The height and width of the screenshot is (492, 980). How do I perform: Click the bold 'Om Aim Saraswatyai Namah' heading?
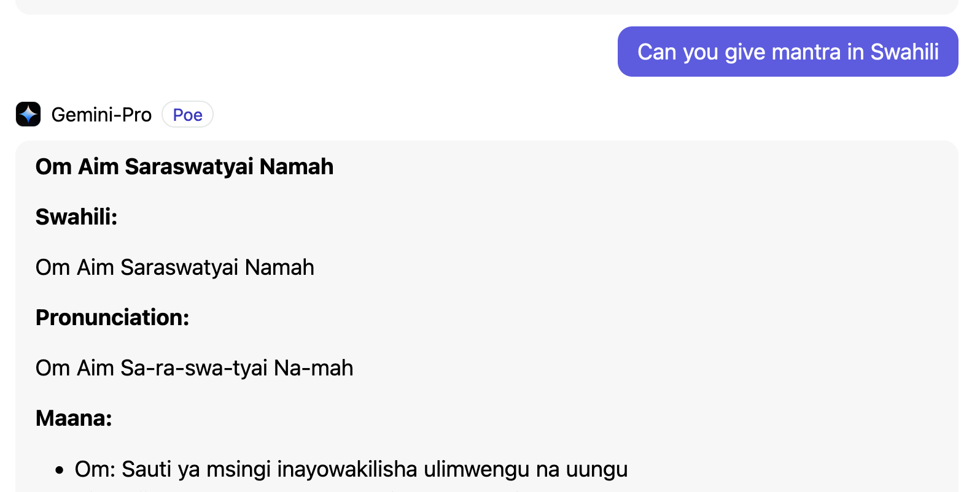pos(184,167)
